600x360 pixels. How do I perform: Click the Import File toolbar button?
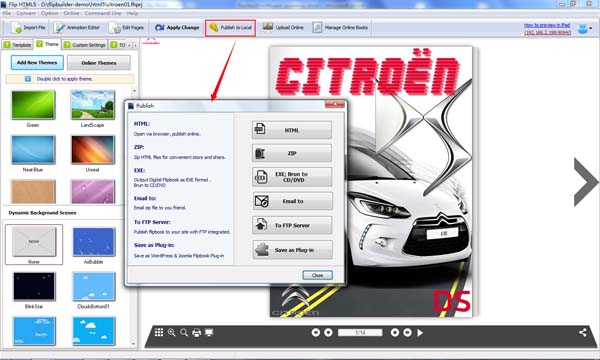tap(28, 28)
